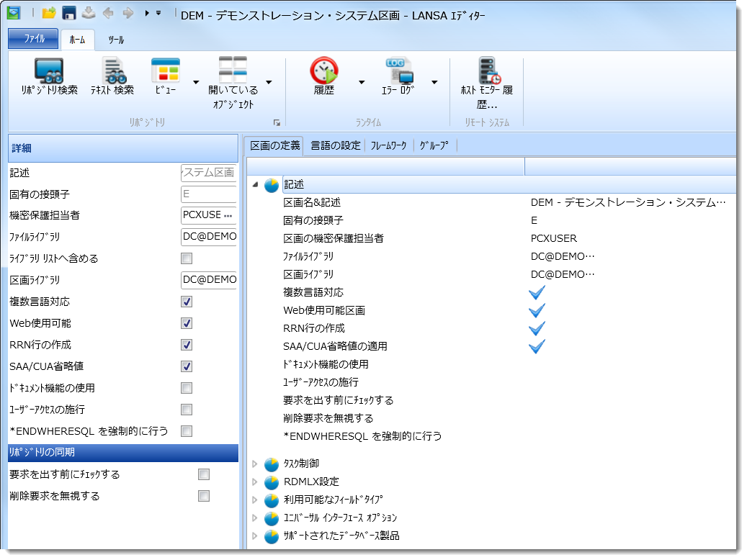Toggle 複数言語対応 checkbox in details panel
Screen dimensions: 747x560
tap(187, 302)
